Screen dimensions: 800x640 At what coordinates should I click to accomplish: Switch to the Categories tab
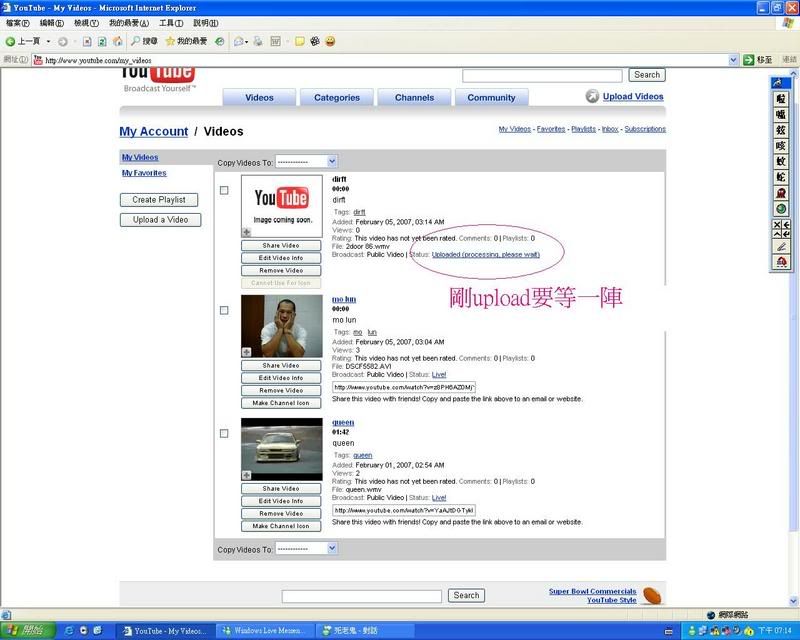click(x=337, y=97)
